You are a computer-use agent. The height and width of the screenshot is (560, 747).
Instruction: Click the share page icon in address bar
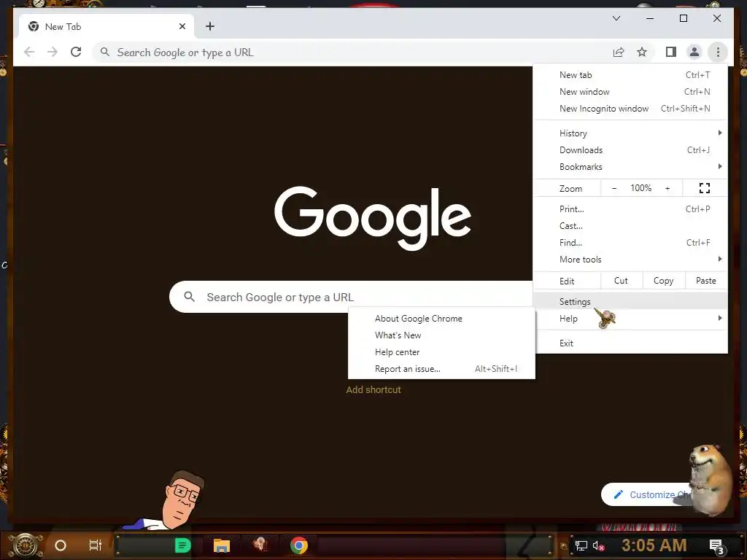pos(619,52)
